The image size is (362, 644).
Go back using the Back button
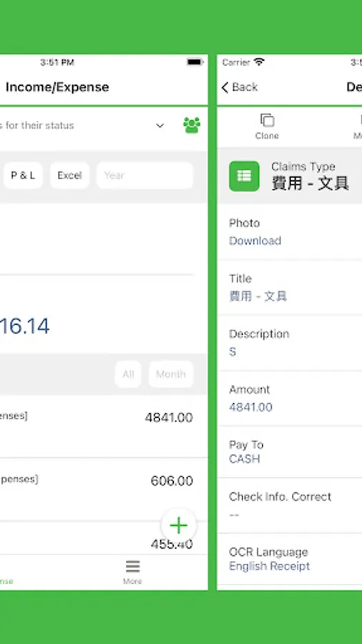coord(240,87)
